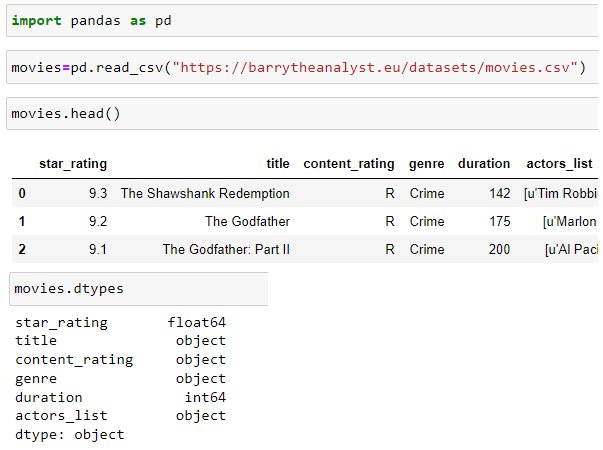Click the float64 type in dtypes output

196,322
